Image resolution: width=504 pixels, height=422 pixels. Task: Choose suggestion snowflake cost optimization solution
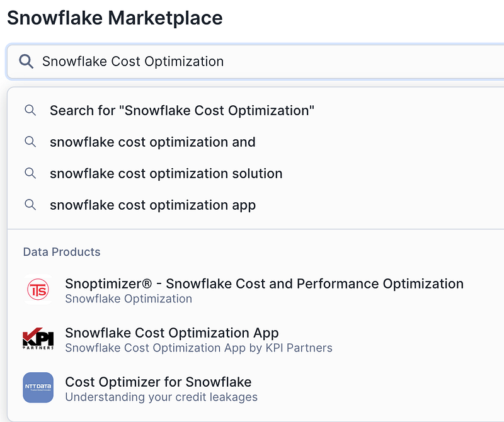click(166, 174)
